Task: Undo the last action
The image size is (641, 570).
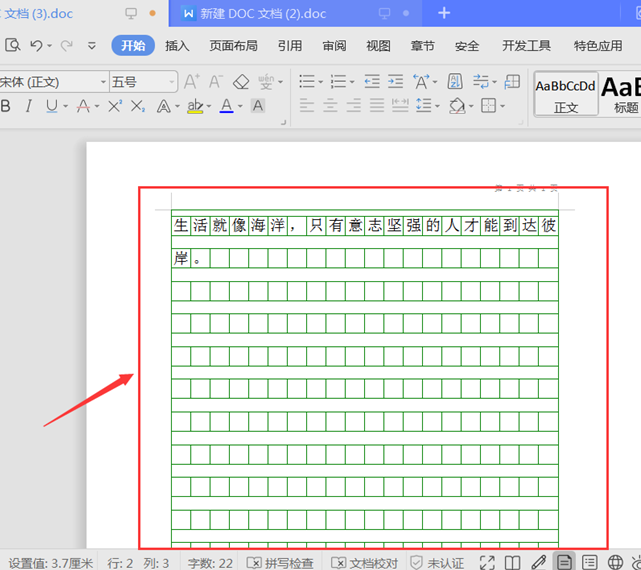Action: [x=36, y=45]
